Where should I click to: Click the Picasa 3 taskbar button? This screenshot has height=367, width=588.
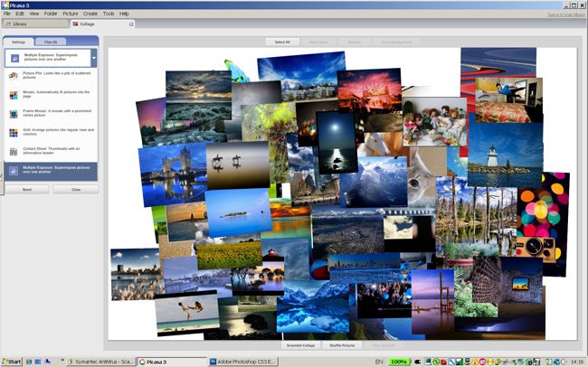point(172,362)
